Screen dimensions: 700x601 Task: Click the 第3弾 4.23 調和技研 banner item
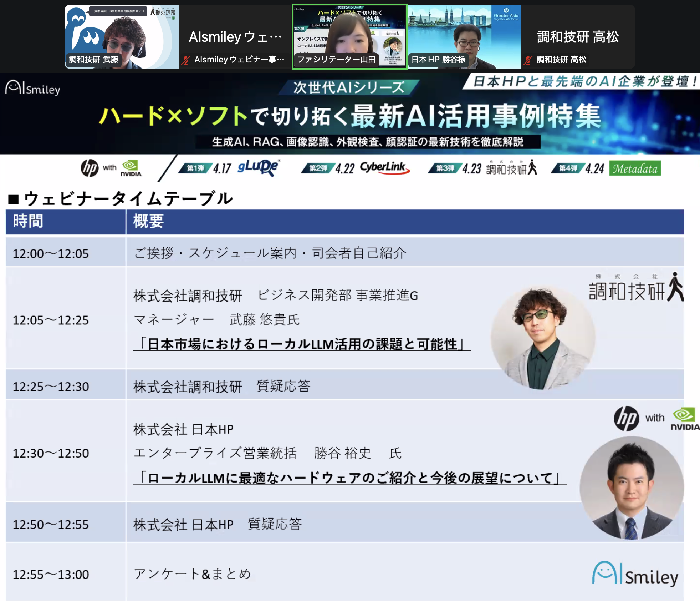(x=482, y=168)
